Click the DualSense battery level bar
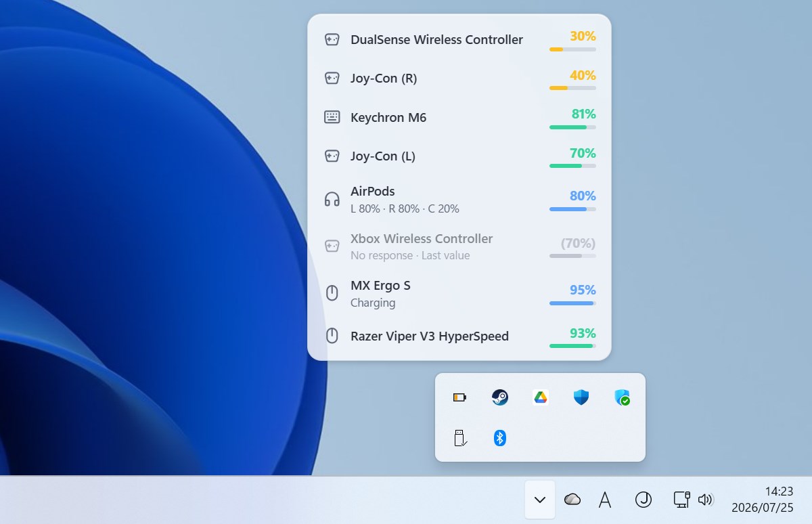Screen dimensions: 812x524 click(x=572, y=49)
